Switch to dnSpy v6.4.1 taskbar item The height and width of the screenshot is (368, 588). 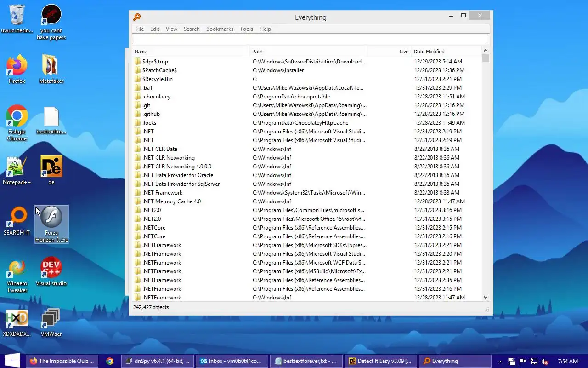coord(158,361)
